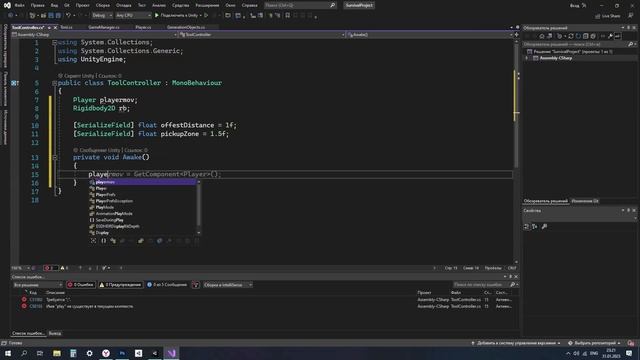Click the error count indicator below the editor

pyautogui.click(x=50, y=268)
